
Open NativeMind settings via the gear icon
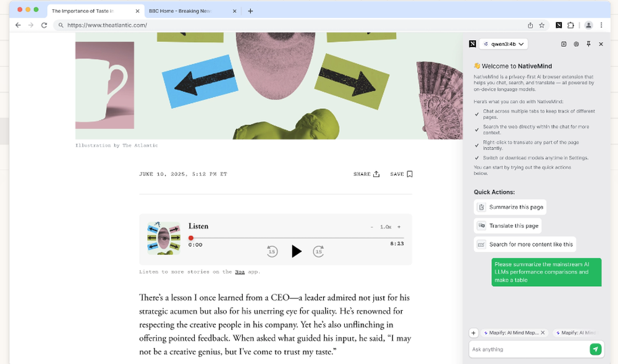576,44
